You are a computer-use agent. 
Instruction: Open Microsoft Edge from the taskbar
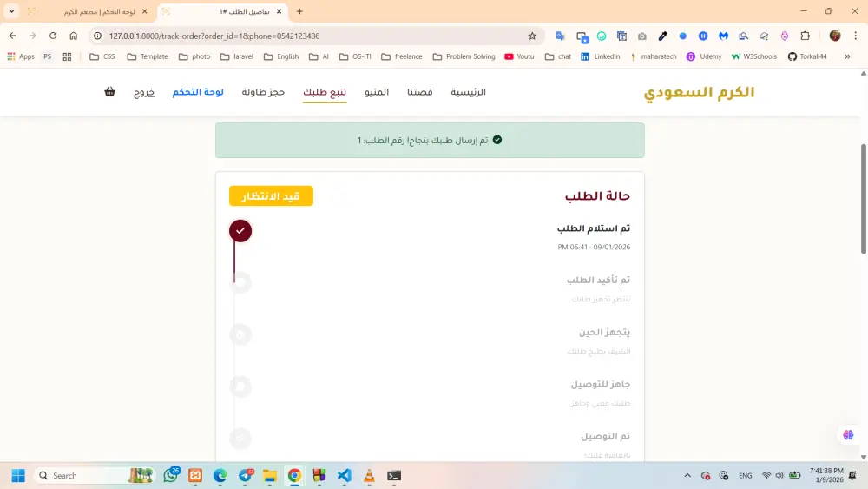coord(220,476)
